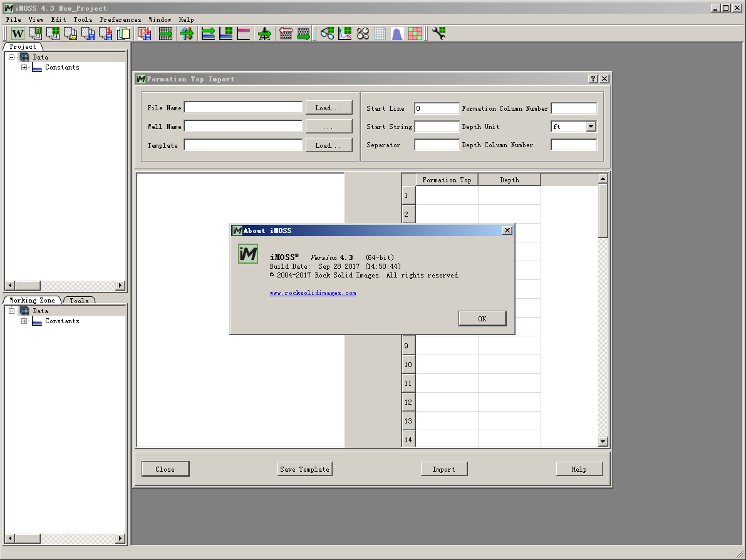Click the table's vertical scrollbar up arrow
This screenshot has height=560, width=746.
(x=603, y=179)
